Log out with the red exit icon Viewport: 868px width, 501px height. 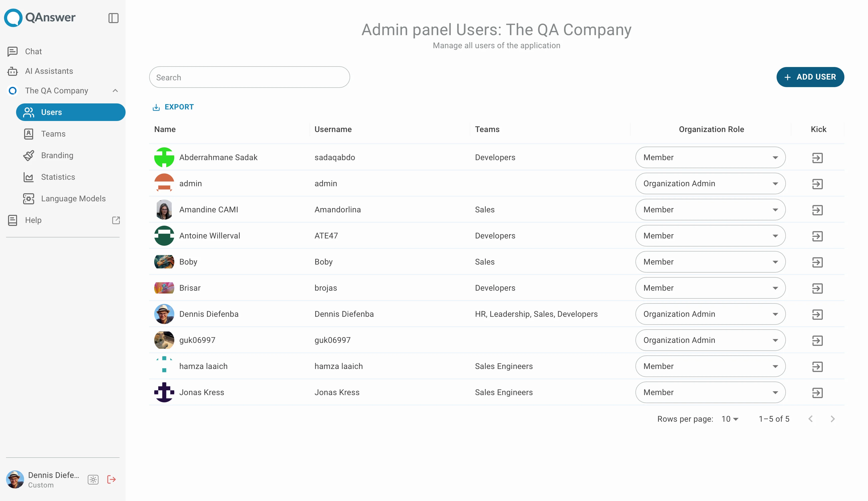111,480
